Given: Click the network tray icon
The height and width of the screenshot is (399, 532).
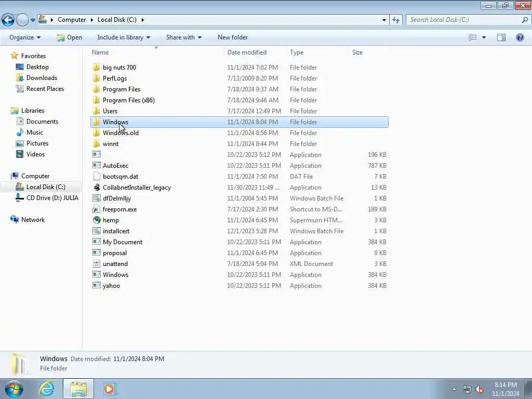Looking at the screenshot, I should click(x=467, y=390).
